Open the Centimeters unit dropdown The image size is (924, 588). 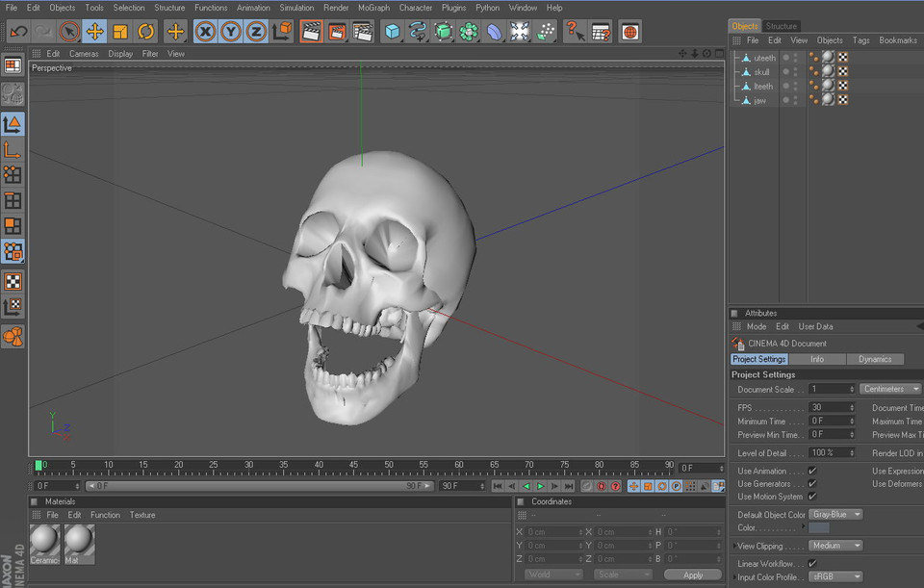889,389
